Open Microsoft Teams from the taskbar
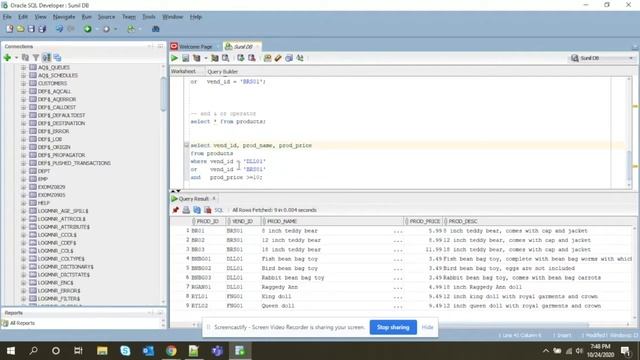Screen dimensions: 640x360 pyautogui.click(x=217, y=351)
